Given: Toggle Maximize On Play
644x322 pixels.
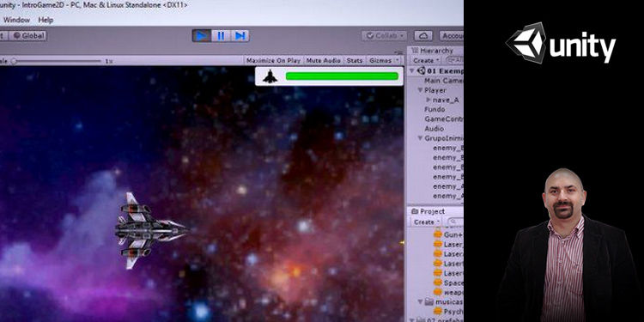Looking at the screenshot, I should (x=273, y=60).
